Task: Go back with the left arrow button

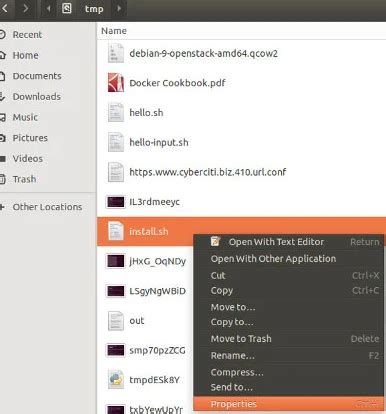Action: pyautogui.click(x=5, y=8)
